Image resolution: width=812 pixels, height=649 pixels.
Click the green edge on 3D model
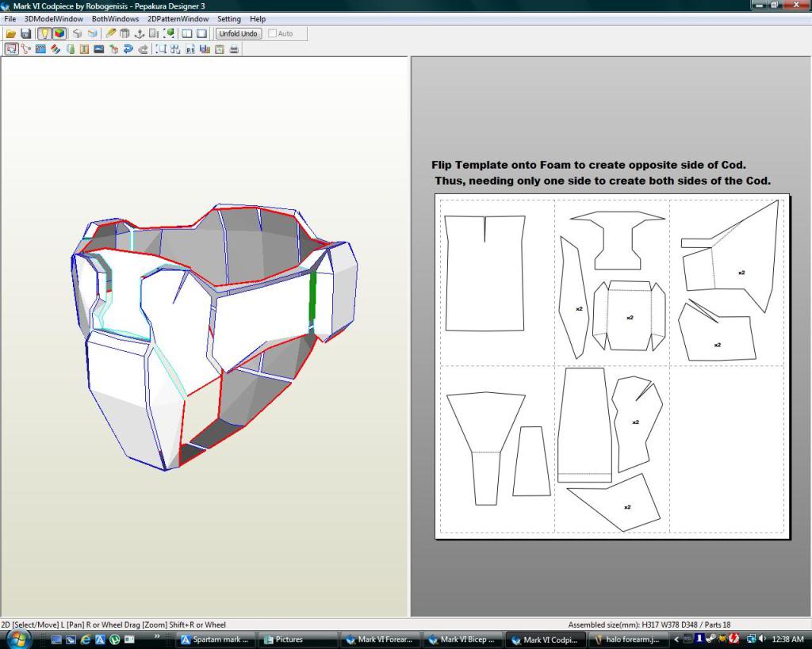pyautogui.click(x=312, y=296)
